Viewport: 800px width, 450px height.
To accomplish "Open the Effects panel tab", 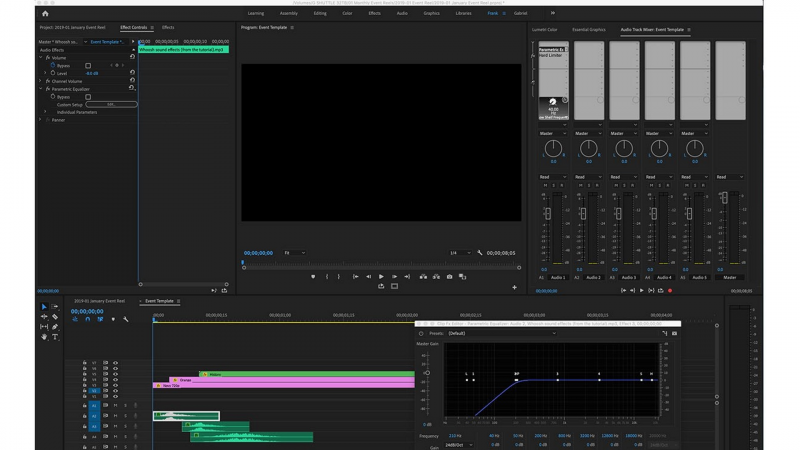I will pyautogui.click(x=168, y=28).
